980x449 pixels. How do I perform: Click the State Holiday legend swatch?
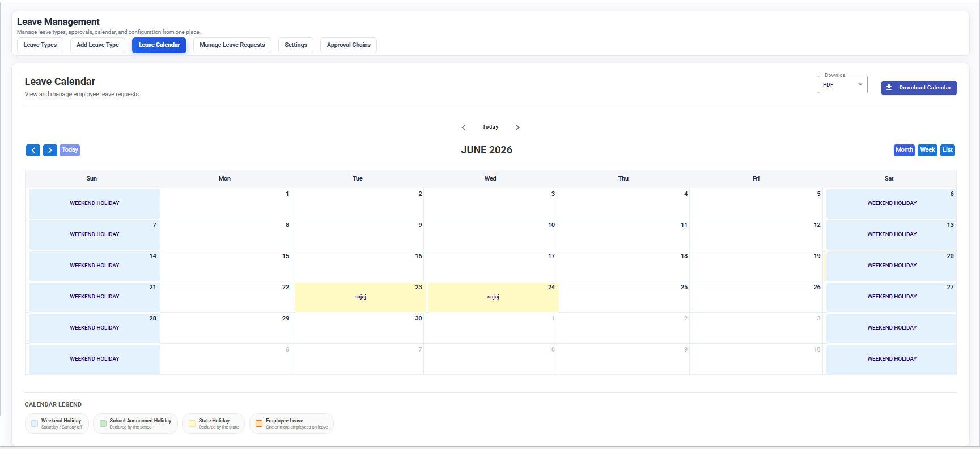coord(192,424)
